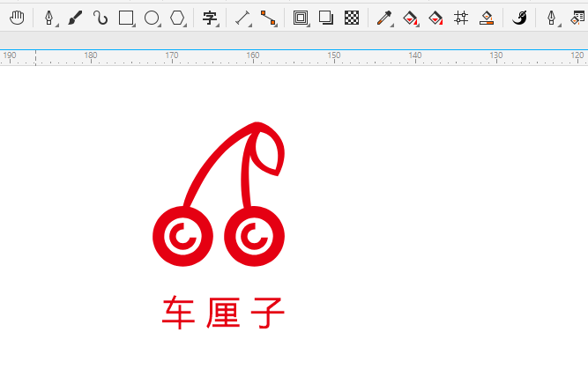This screenshot has height=383, width=588.
Task: Click the character 子 in the logo text
Action: [x=268, y=313]
